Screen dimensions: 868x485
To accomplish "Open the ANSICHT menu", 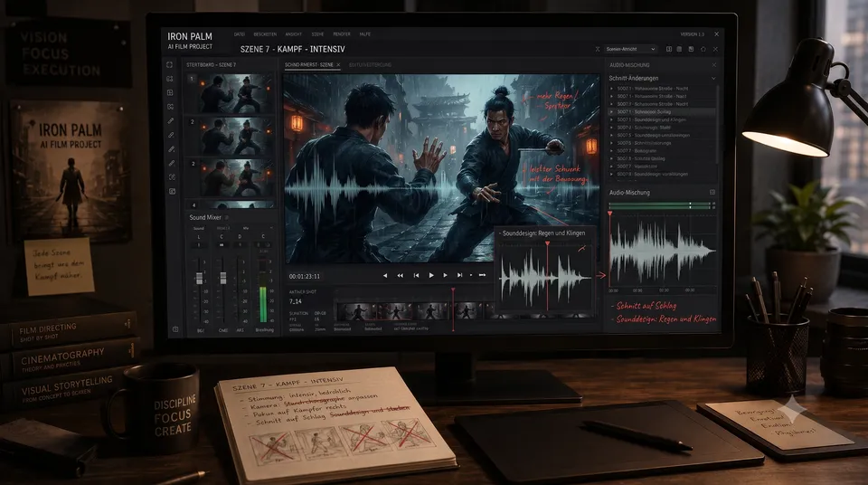I will coord(293,34).
